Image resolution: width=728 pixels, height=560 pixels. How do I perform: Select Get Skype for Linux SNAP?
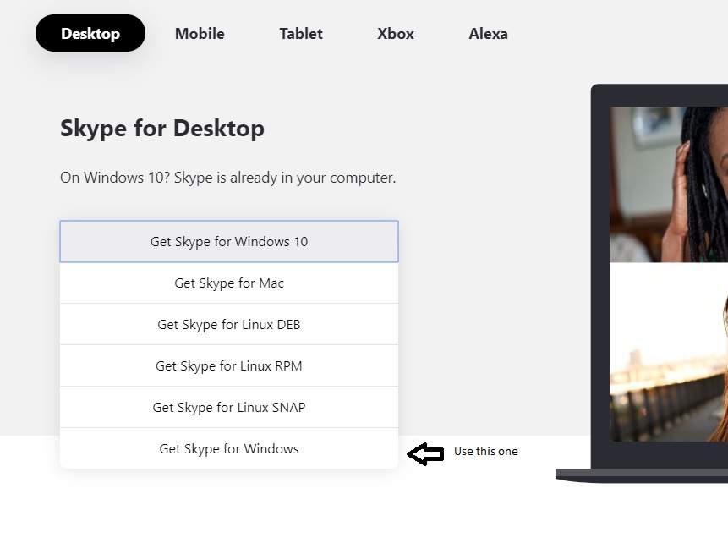point(229,407)
